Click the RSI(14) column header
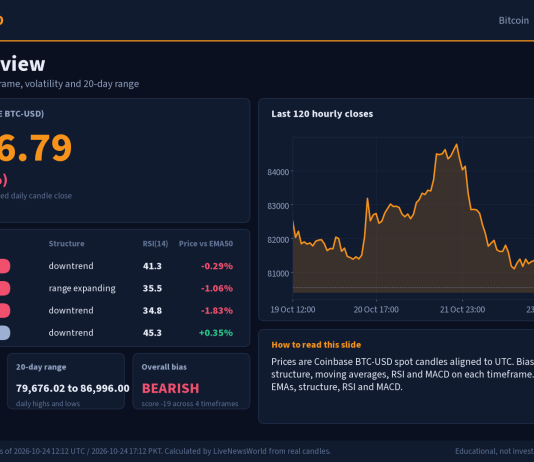Screen dimensions: 534x462 tap(155, 243)
